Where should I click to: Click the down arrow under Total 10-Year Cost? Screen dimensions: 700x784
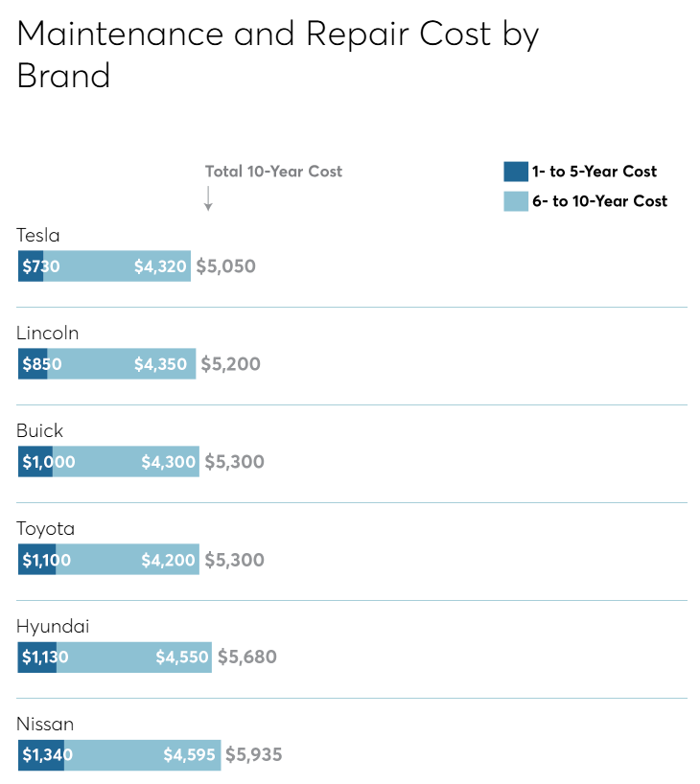[x=207, y=198]
